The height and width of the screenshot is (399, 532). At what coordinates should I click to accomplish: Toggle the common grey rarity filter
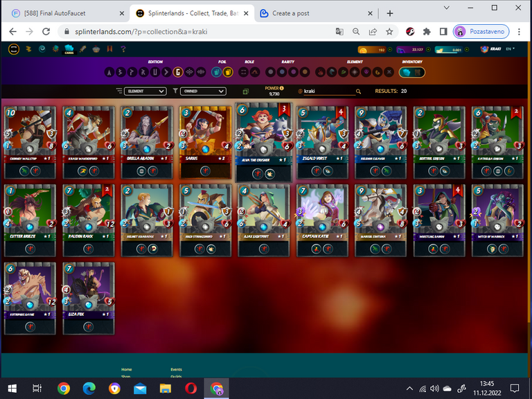pos(270,72)
